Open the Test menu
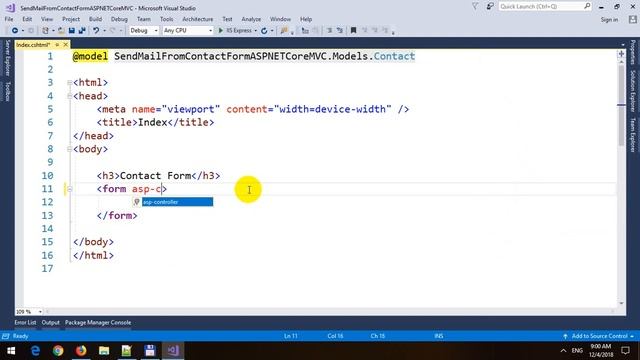 click(x=227, y=19)
